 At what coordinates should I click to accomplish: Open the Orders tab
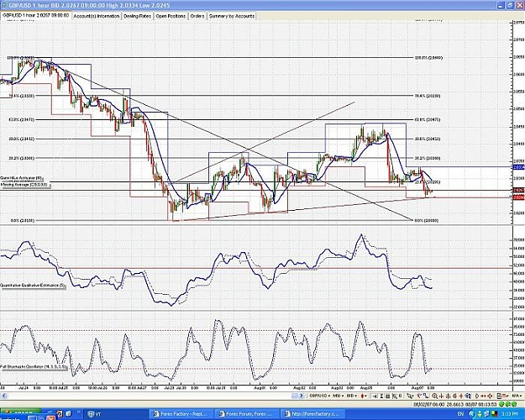197,16
